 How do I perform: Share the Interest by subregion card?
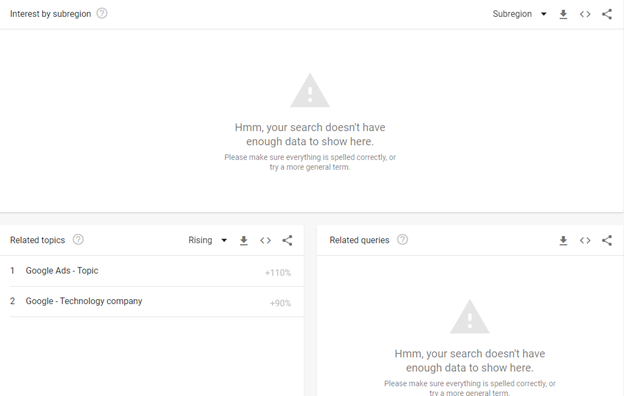tap(607, 14)
